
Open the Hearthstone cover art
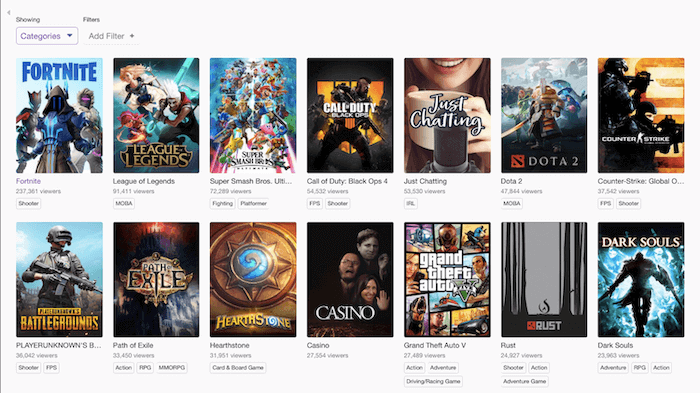[x=253, y=280]
